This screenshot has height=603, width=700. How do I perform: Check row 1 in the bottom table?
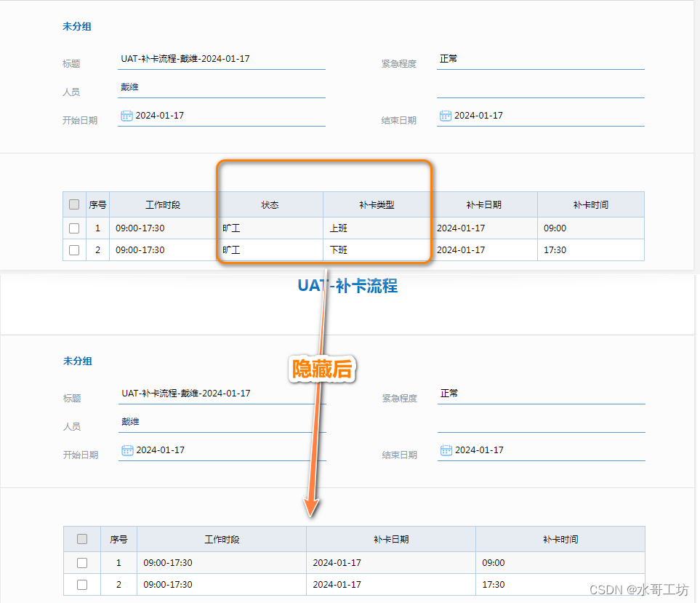point(81,562)
